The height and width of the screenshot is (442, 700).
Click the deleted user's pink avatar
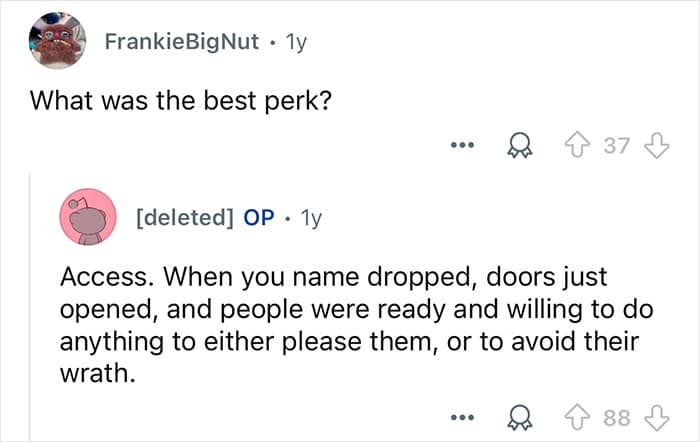click(87, 214)
